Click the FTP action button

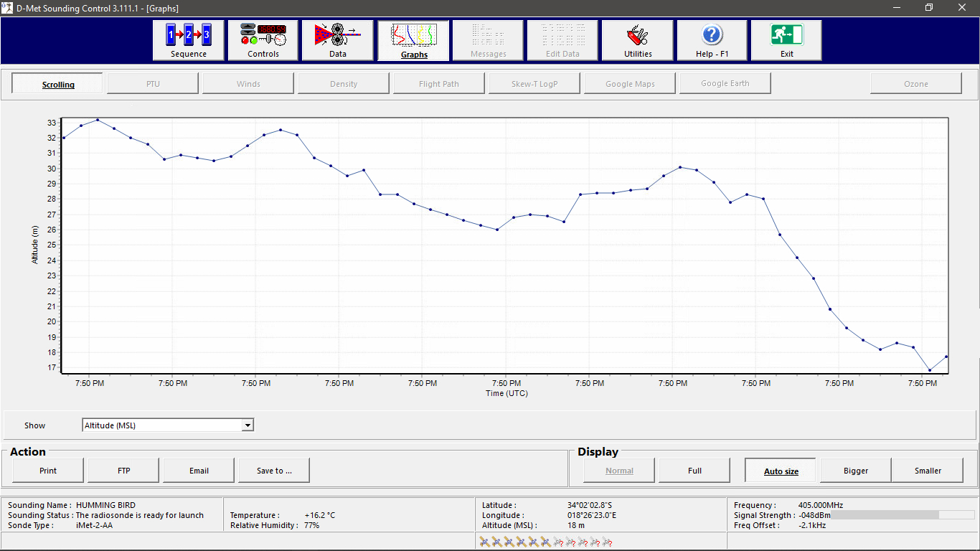point(123,471)
